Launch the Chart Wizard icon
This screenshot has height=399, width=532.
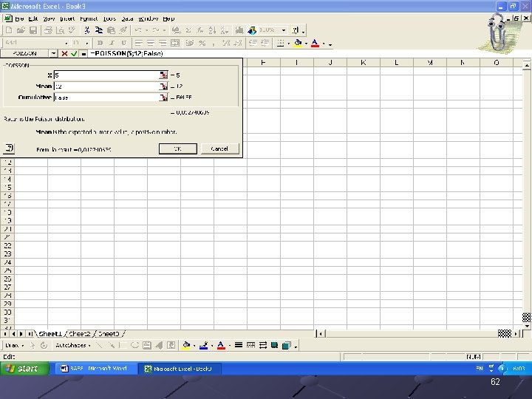239,30
